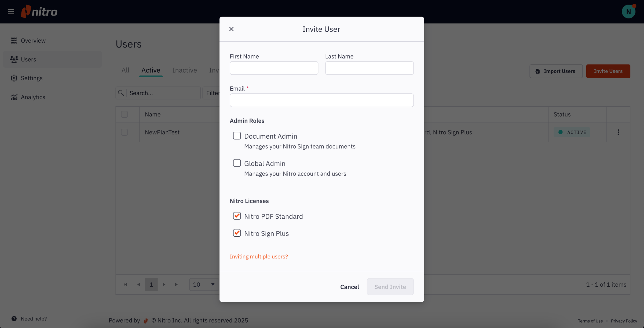The image size is (644, 328).
Task: Select all users with header checkbox
Action: click(x=124, y=114)
